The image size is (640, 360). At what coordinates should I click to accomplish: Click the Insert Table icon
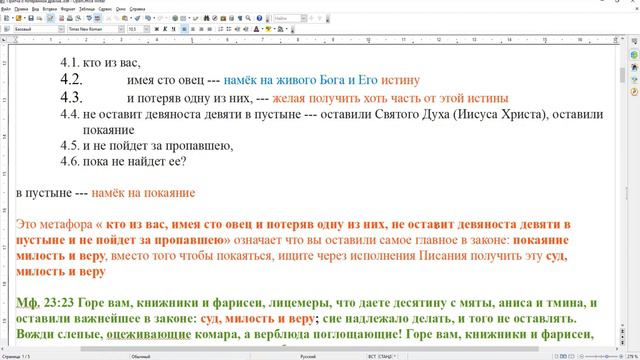183,18
